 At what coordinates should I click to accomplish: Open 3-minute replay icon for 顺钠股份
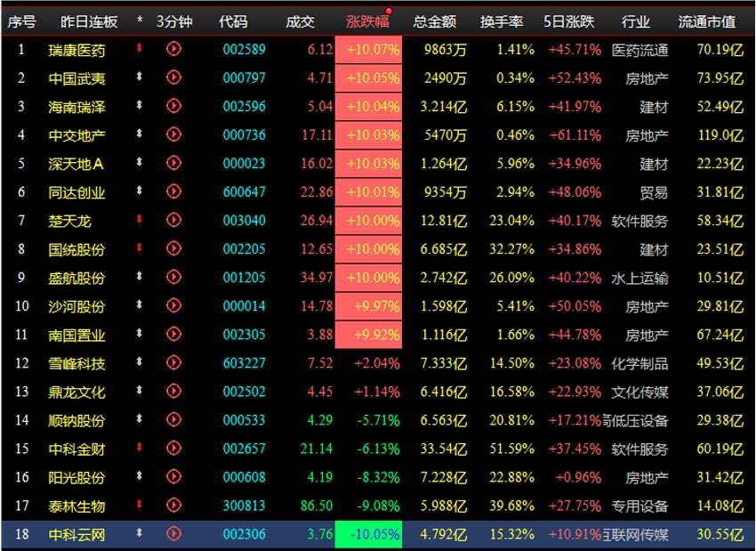(173, 420)
